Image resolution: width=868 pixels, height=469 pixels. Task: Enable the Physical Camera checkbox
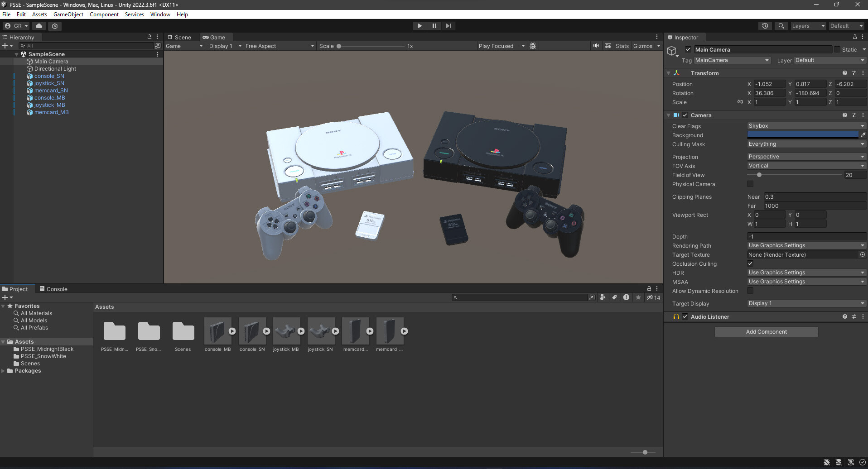pyautogui.click(x=750, y=184)
